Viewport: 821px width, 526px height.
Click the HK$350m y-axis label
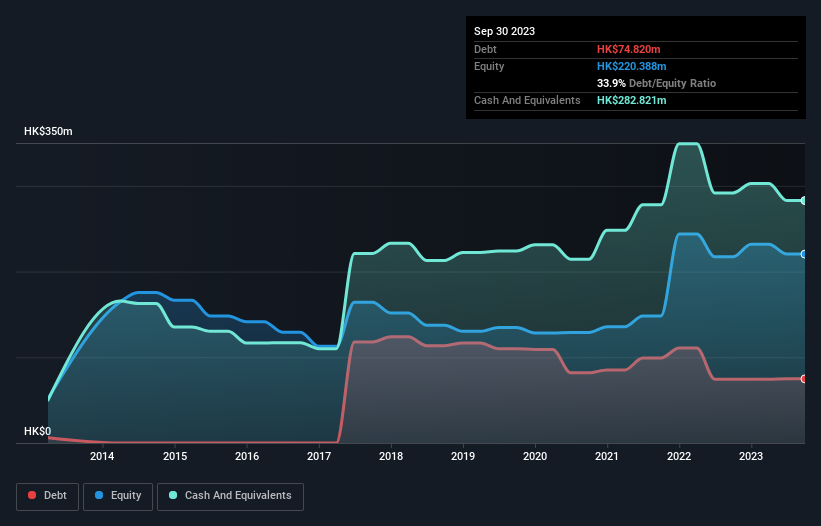(x=48, y=131)
